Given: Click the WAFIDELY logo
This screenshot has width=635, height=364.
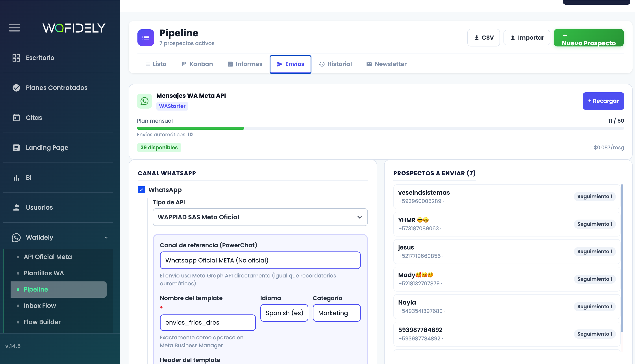Looking at the screenshot, I should [74, 28].
